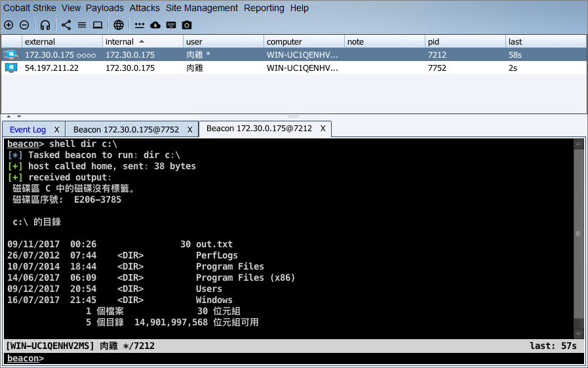
Task: Click the console scrollbar thumb
Action: pyautogui.click(x=579, y=234)
